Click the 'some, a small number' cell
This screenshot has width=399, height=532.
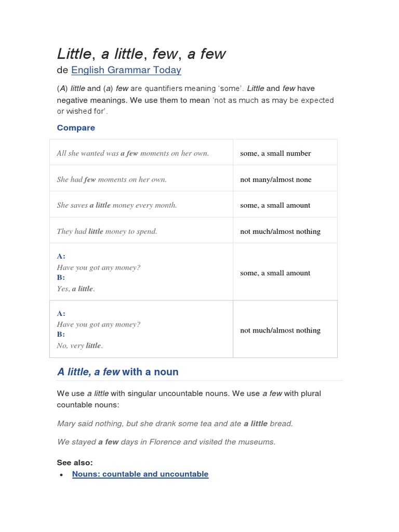click(275, 153)
